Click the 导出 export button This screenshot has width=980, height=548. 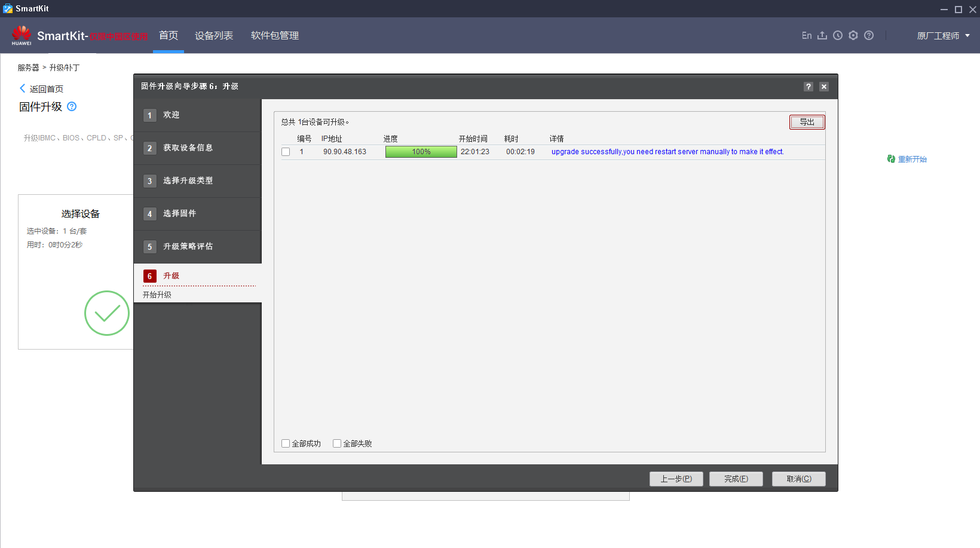tap(807, 122)
